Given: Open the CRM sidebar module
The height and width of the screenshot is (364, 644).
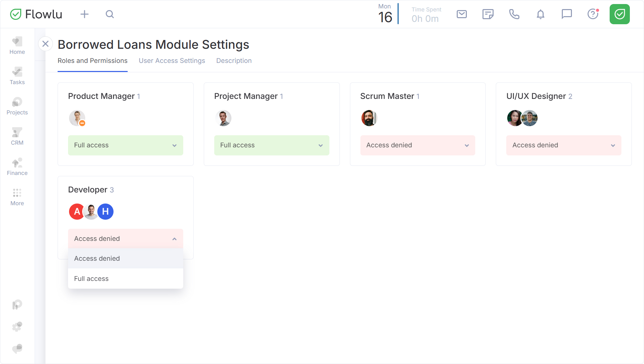Looking at the screenshot, I should 17,137.
